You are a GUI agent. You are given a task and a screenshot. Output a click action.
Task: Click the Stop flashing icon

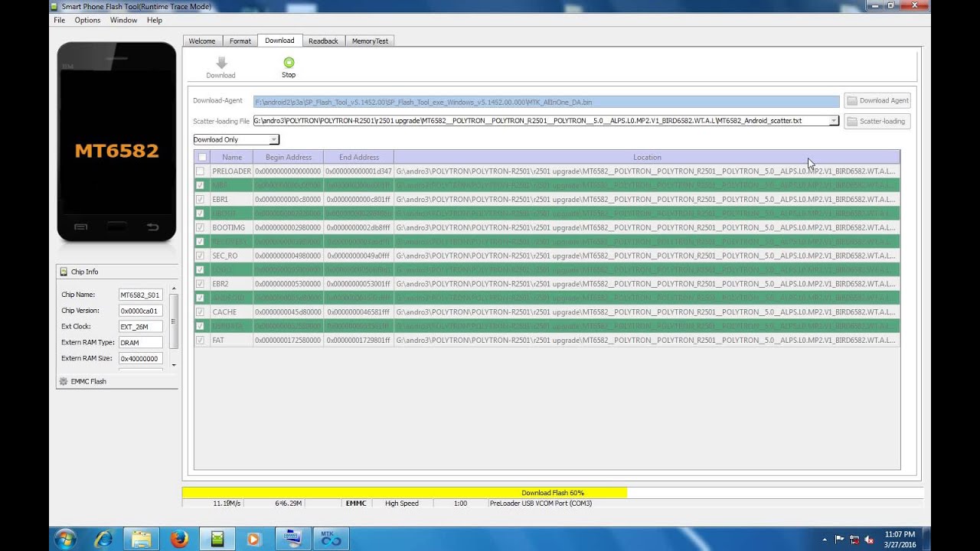[x=289, y=63]
